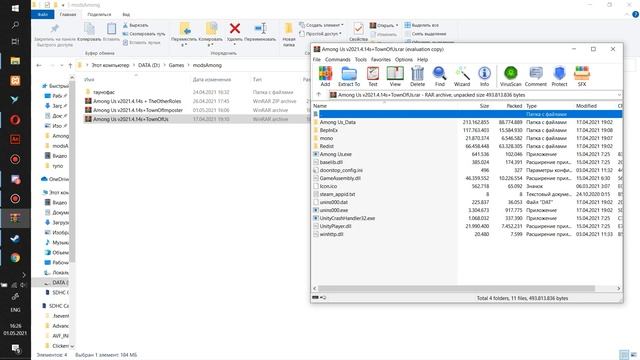The image size is (640, 360).
Task: Switch to the Explorer View tab
Action: coord(126,15)
